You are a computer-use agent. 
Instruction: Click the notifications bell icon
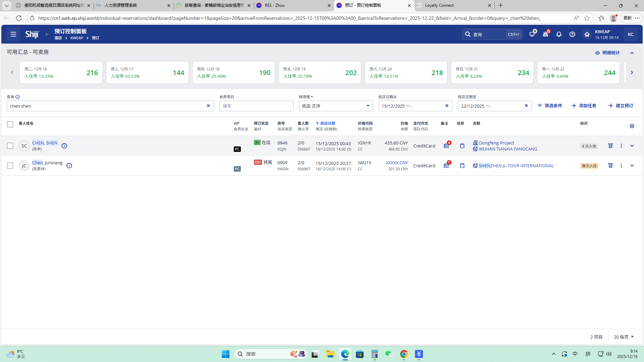coord(559,34)
